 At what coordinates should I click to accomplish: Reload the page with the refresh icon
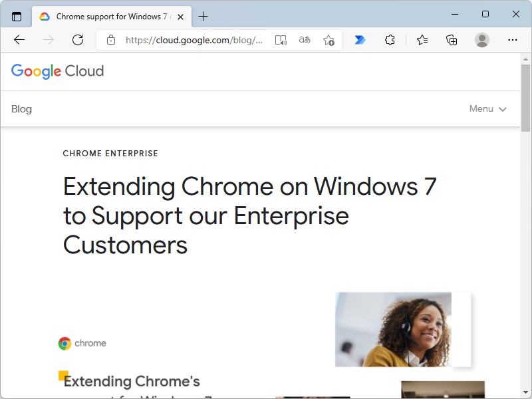(x=78, y=40)
